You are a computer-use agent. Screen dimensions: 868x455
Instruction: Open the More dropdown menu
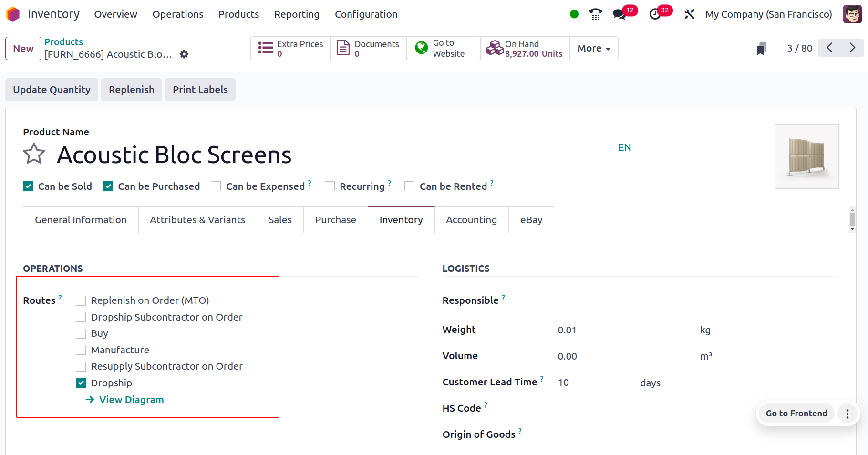pyautogui.click(x=593, y=48)
